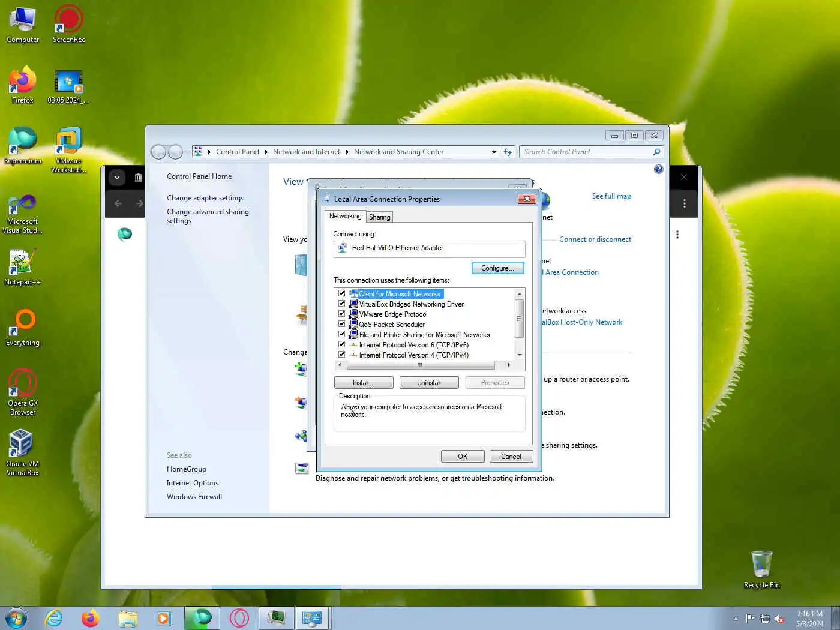
Task: Click the trash icon in the browser window
Action: (139, 177)
